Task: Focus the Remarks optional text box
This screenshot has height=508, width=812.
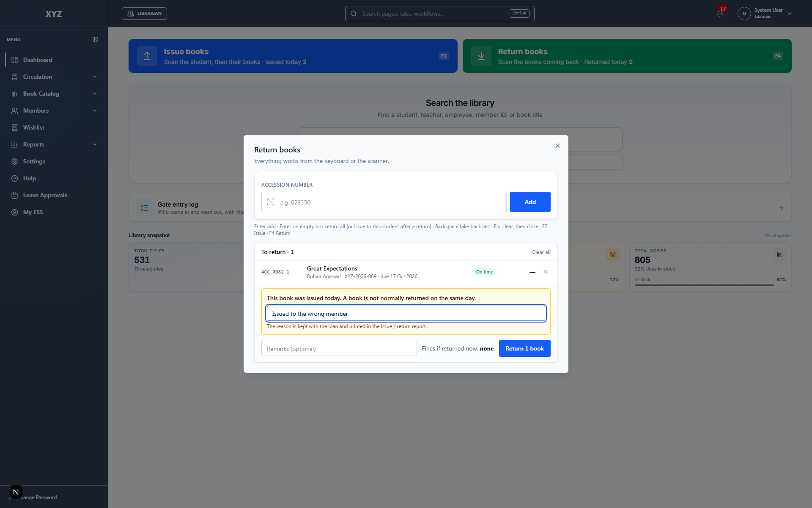Action: [x=339, y=349]
